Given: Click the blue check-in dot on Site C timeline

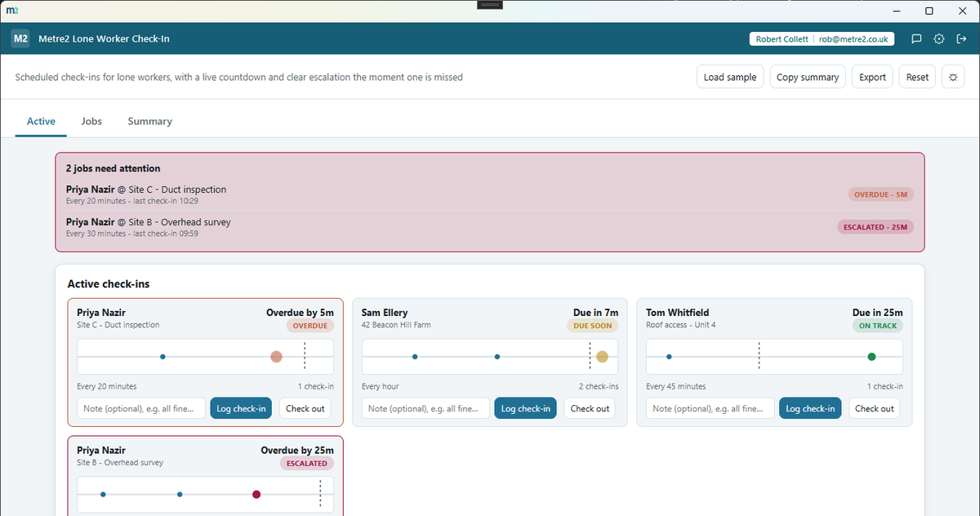Looking at the screenshot, I should point(163,357).
